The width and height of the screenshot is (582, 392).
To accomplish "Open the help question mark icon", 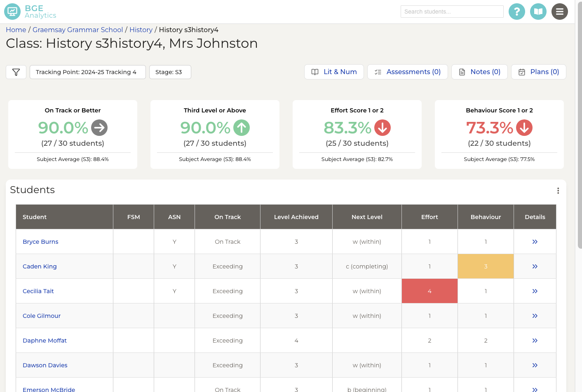I will tap(517, 11).
